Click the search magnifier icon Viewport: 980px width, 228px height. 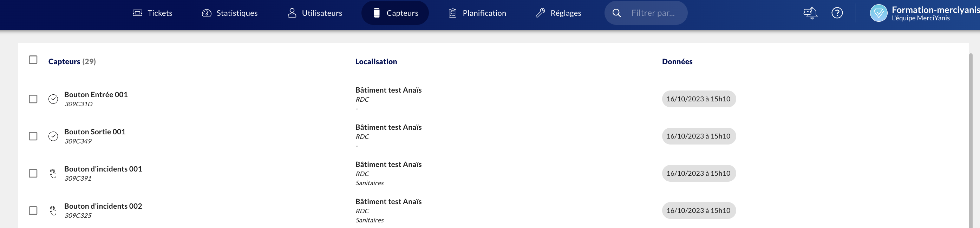click(x=617, y=13)
